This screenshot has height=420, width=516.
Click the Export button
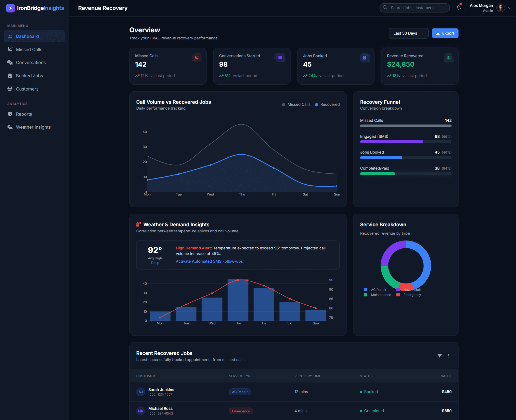(x=445, y=33)
